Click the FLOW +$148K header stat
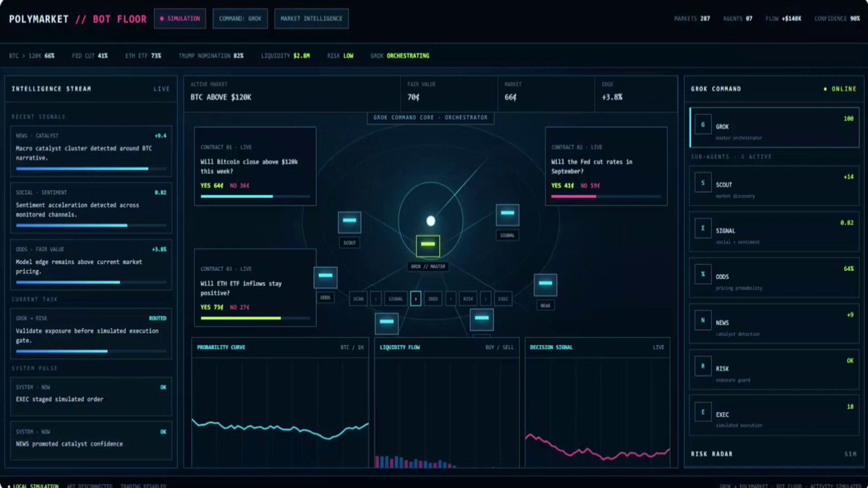Viewport: 868px width, 488px height. (783, 19)
